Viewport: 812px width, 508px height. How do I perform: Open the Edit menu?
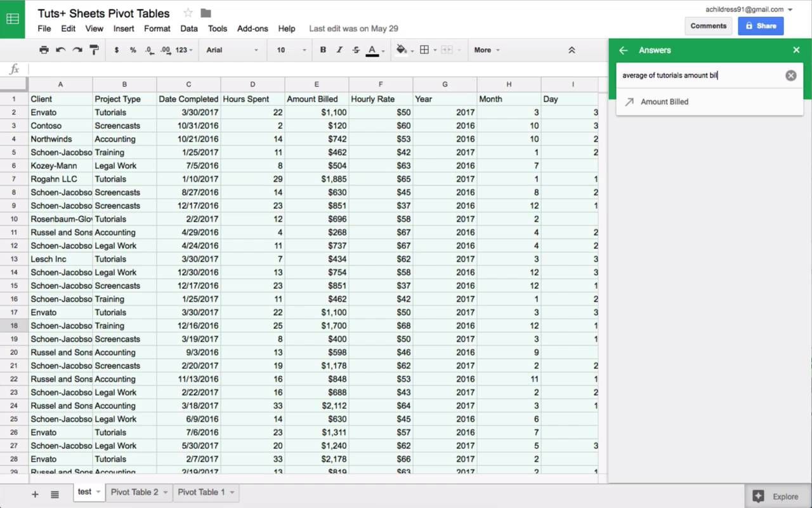click(x=69, y=29)
